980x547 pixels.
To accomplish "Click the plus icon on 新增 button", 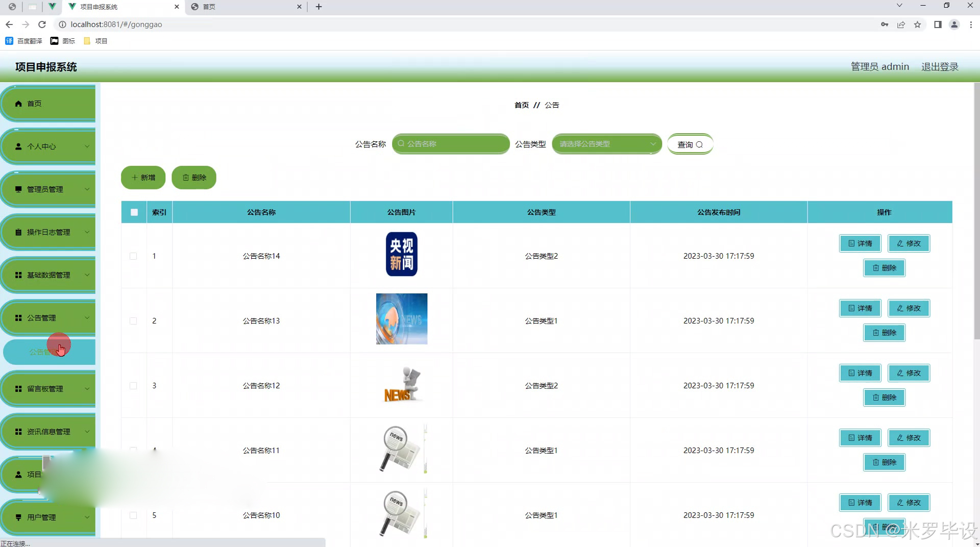I will (135, 178).
